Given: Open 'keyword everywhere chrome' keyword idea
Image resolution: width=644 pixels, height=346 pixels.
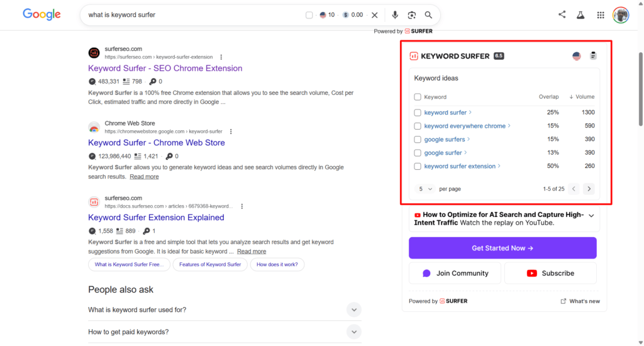Looking at the screenshot, I should [x=465, y=126].
